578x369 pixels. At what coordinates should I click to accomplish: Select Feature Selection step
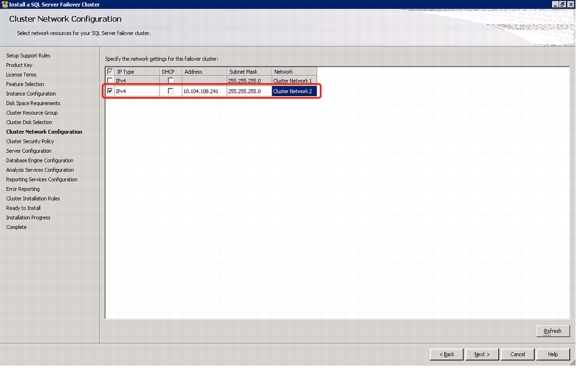click(x=25, y=84)
